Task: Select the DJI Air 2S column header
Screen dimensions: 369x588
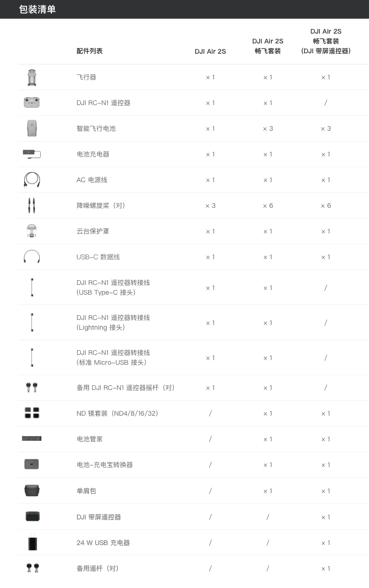Action: tap(210, 51)
